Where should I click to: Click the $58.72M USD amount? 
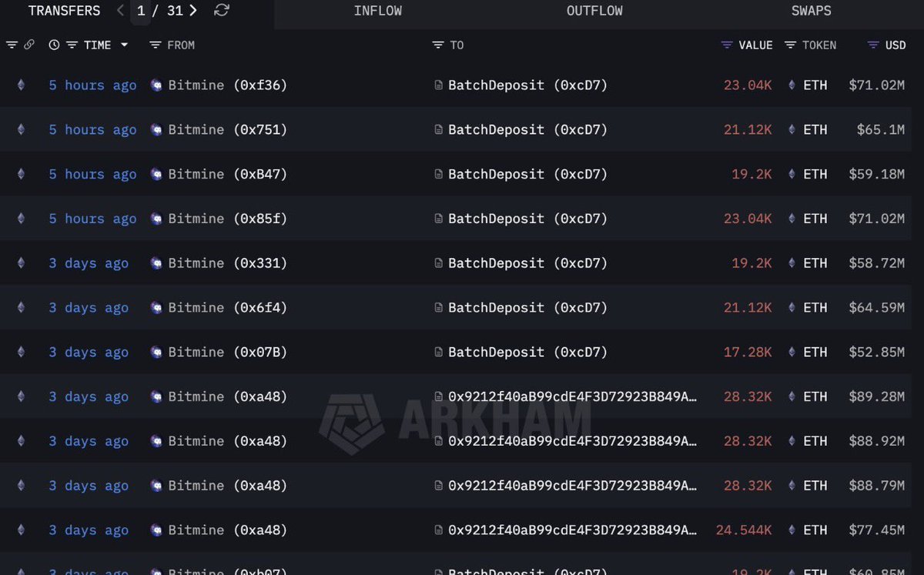[877, 264]
